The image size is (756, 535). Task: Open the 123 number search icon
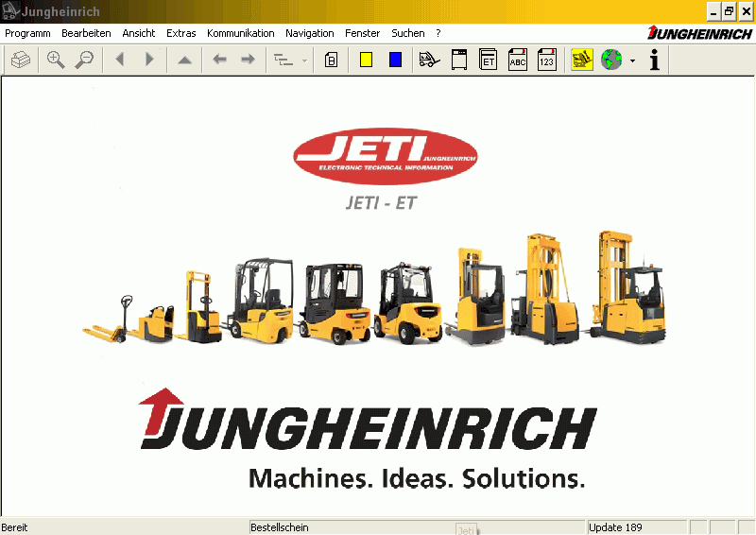(x=547, y=60)
